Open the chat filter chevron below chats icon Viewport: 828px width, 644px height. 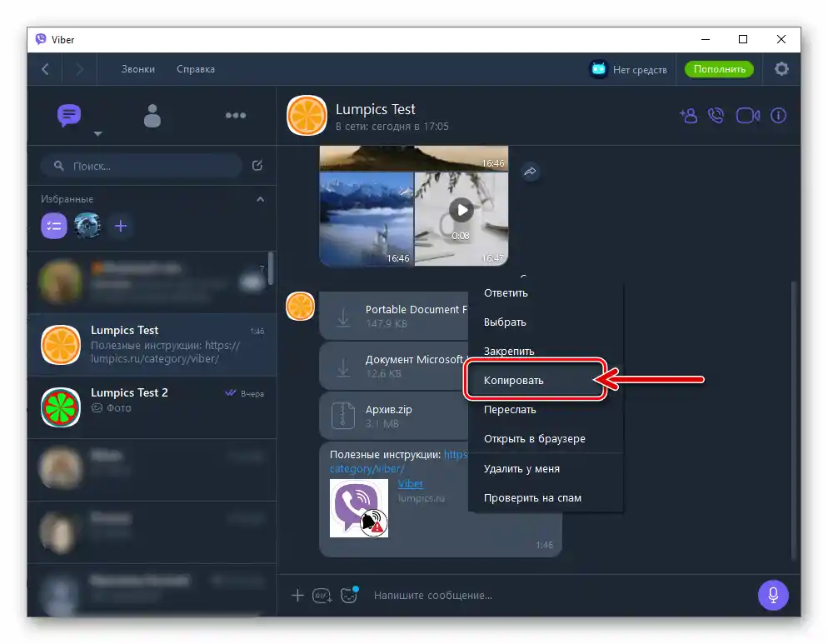tap(97, 133)
